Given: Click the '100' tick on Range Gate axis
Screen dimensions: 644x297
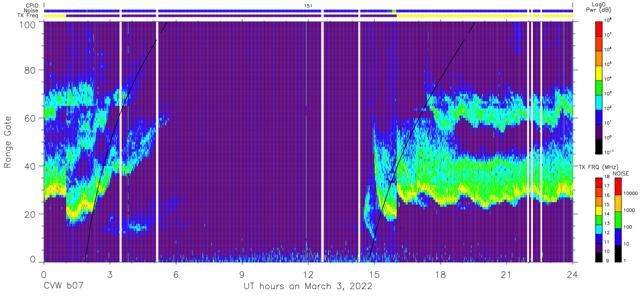Looking at the screenshot, I should (x=27, y=25).
